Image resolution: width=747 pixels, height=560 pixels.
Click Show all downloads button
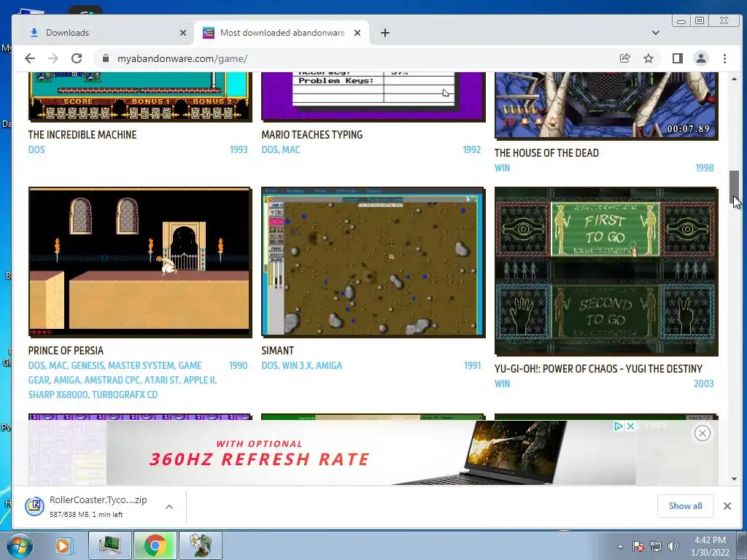click(x=685, y=506)
